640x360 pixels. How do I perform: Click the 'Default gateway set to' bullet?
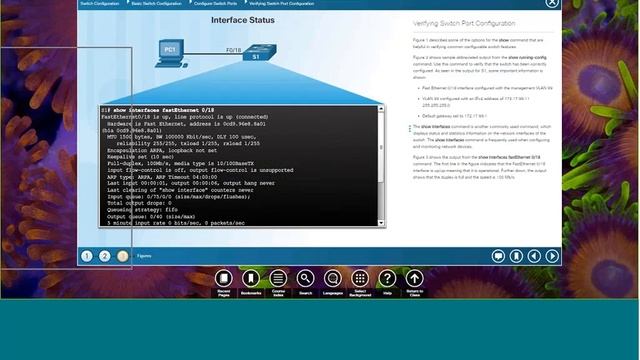point(454,116)
